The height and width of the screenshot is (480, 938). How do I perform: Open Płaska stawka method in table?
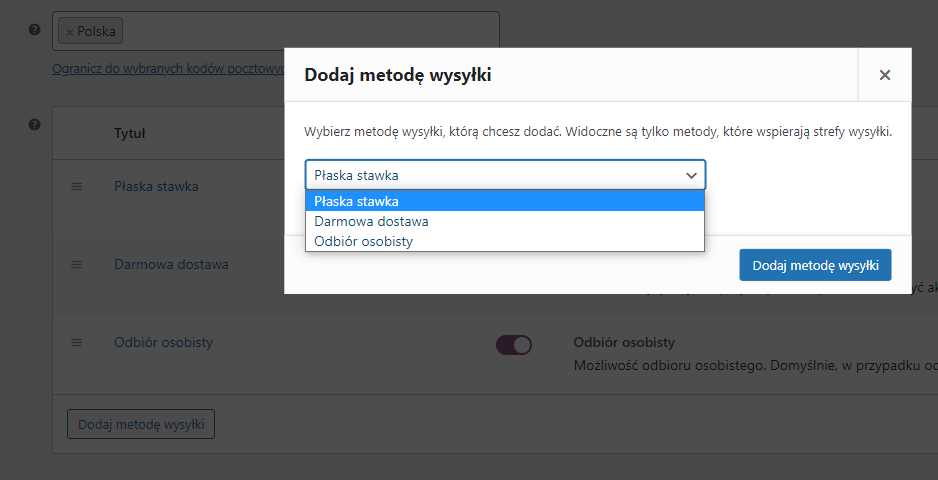pyautogui.click(x=156, y=186)
